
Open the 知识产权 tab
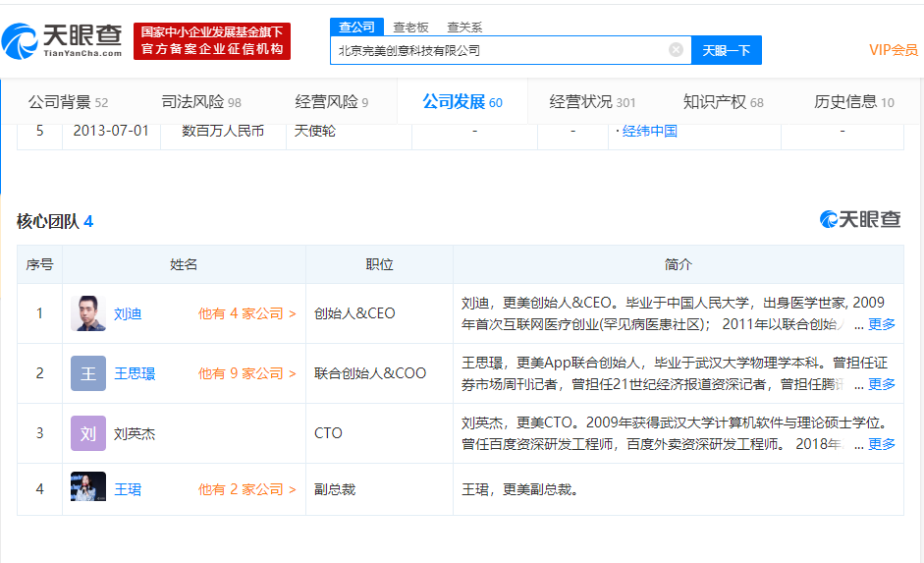(723, 102)
